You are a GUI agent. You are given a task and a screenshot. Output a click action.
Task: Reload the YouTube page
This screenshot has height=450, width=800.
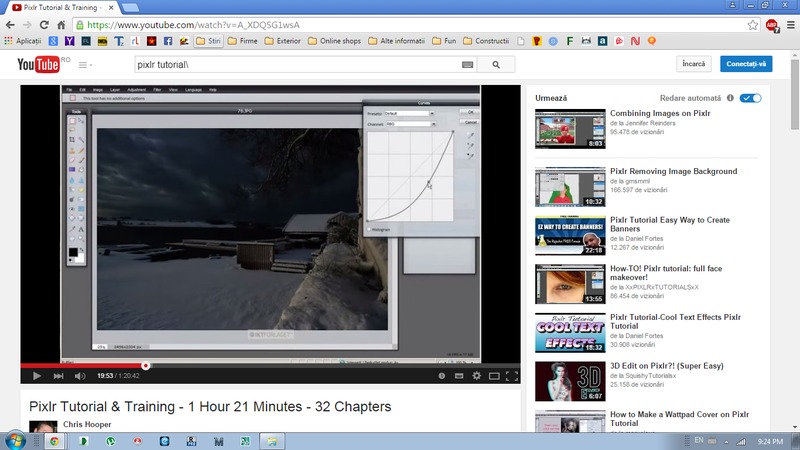(x=44, y=24)
